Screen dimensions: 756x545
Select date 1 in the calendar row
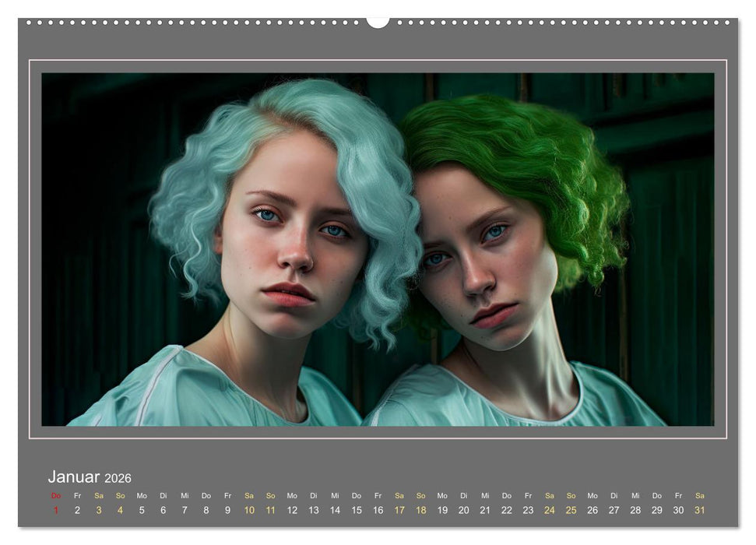56,510
